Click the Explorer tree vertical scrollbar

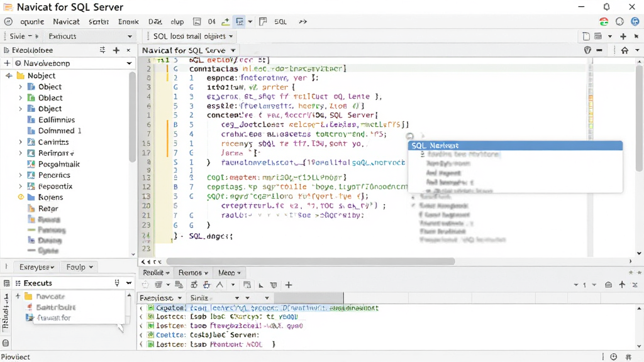[132, 118]
